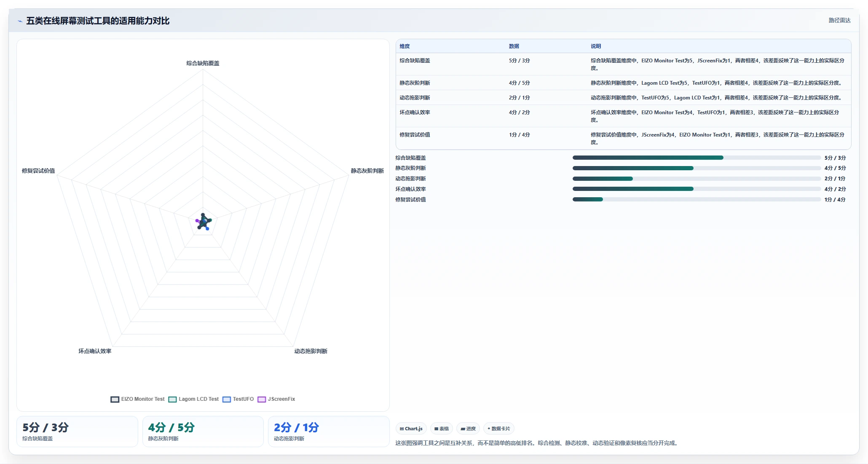868x464 pixels.
Task: Click the radar axis label 坏点确认效率
Action: (95, 351)
